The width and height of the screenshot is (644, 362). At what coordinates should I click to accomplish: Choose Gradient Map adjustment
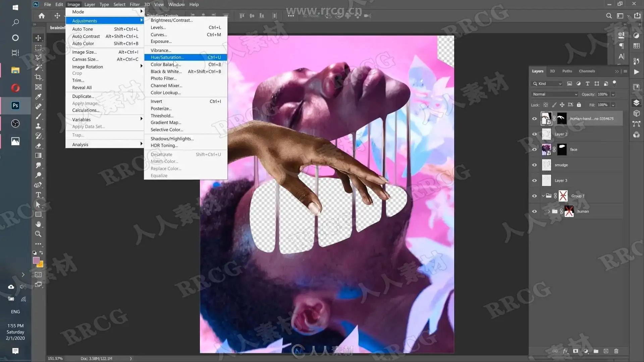(x=166, y=122)
